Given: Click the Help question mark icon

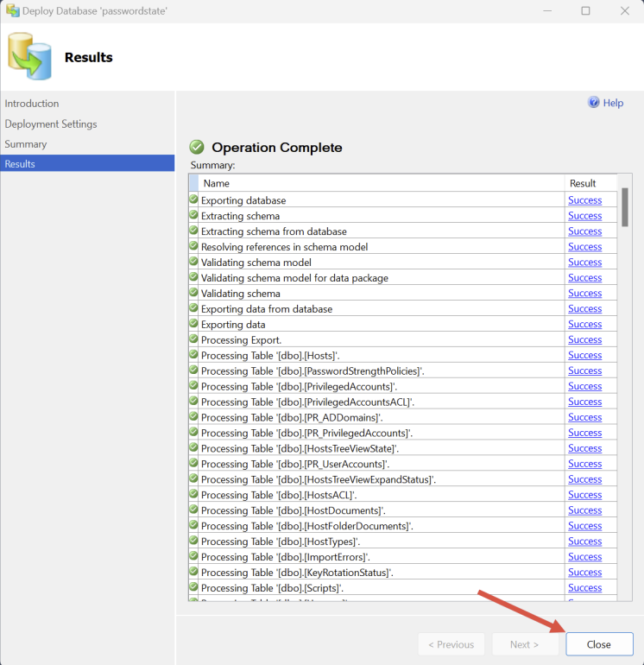Looking at the screenshot, I should pos(594,102).
